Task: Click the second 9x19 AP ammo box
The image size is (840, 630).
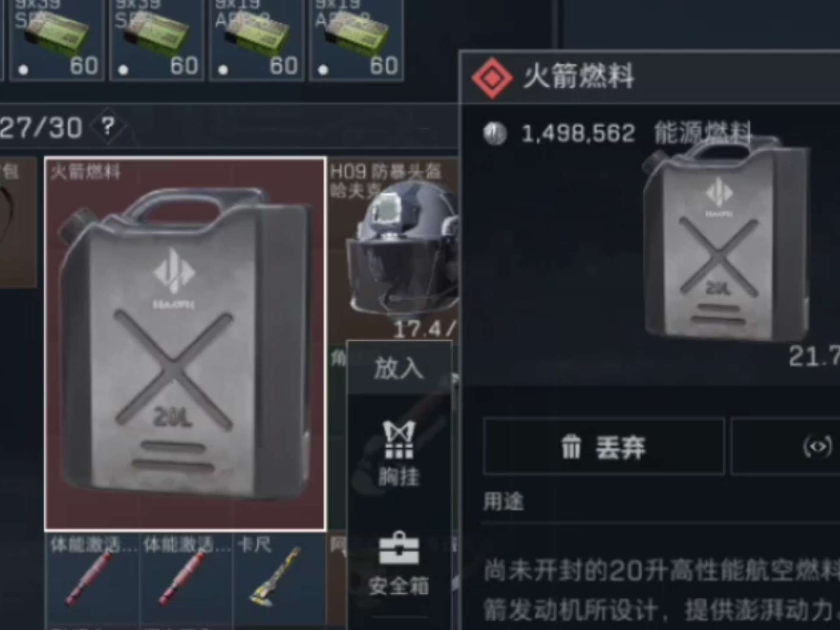Action: [x=357, y=40]
